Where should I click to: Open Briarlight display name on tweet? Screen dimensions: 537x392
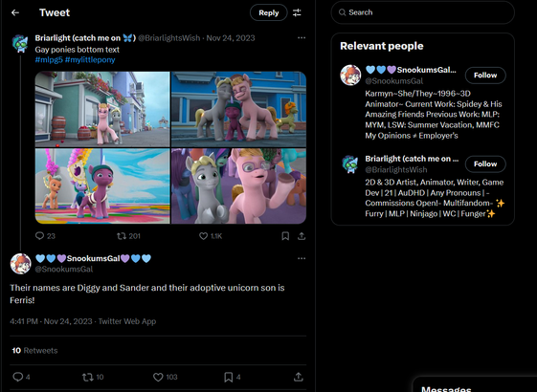click(85, 38)
